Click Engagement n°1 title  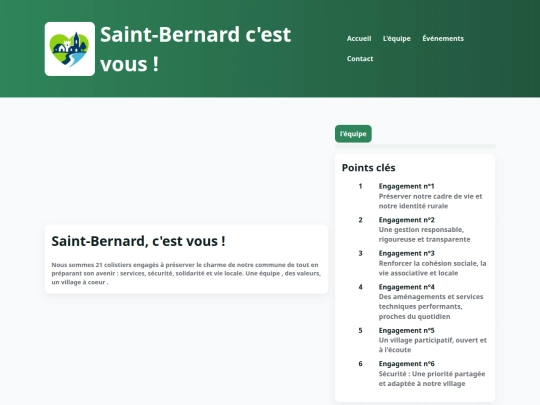tap(406, 186)
